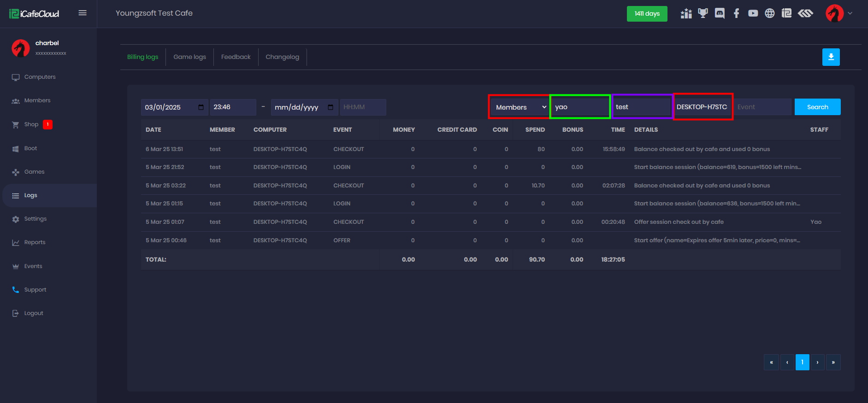
Task: Click the green 1411 days button
Action: (647, 14)
